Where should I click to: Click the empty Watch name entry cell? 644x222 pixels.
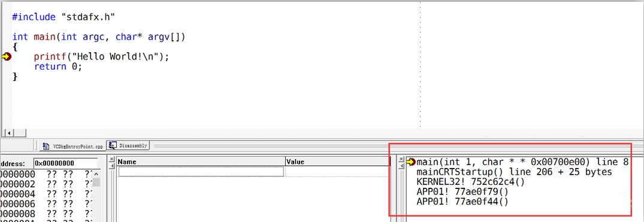coord(201,172)
